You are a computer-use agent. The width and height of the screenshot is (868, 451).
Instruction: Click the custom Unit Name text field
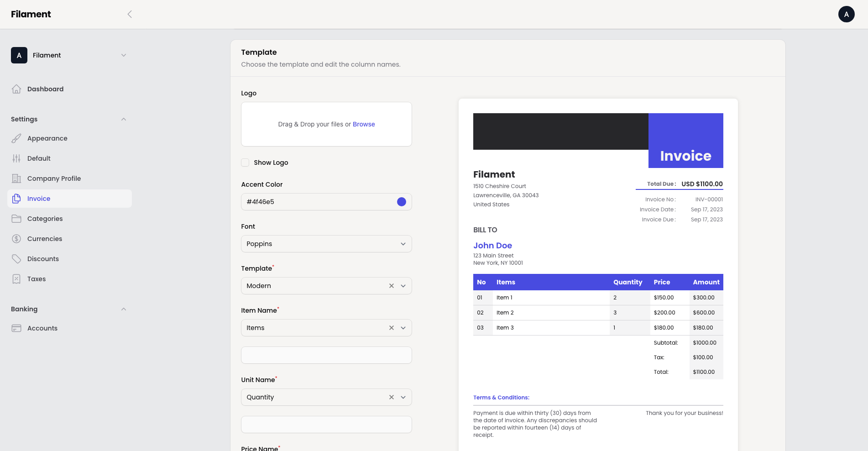tap(326, 425)
